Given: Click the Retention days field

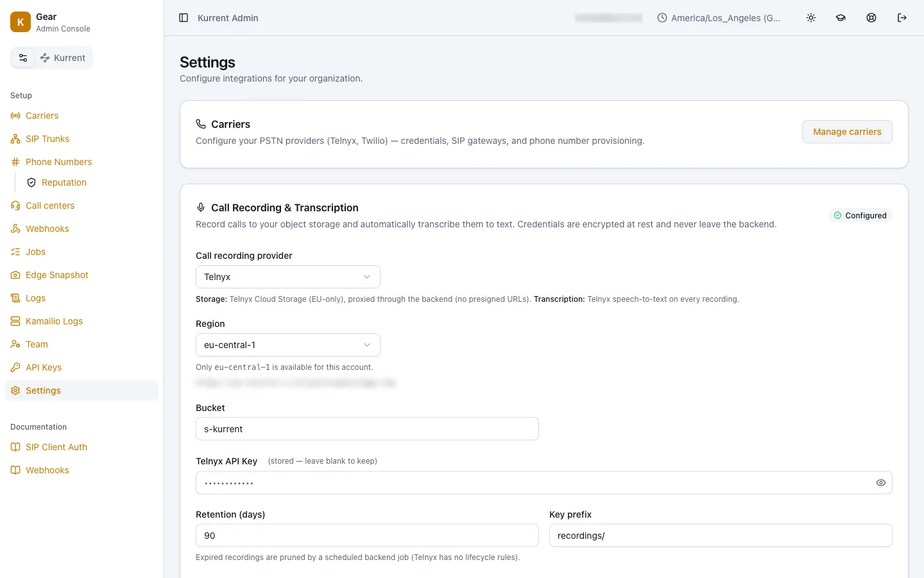Looking at the screenshot, I should tap(367, 536).
